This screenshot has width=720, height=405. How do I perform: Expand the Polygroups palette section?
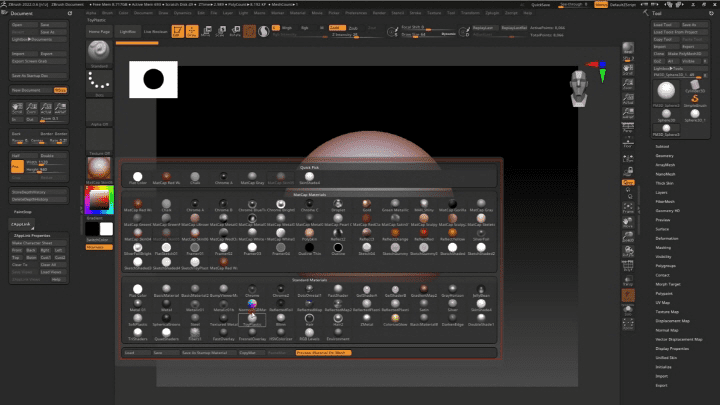click(x=665, y=266)
